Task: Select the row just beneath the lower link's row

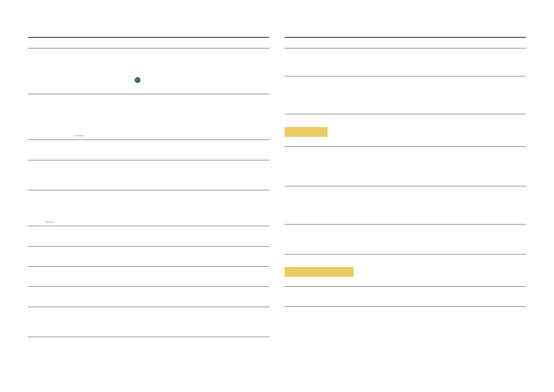Action: pyautogui.click(x=148, y=236)
